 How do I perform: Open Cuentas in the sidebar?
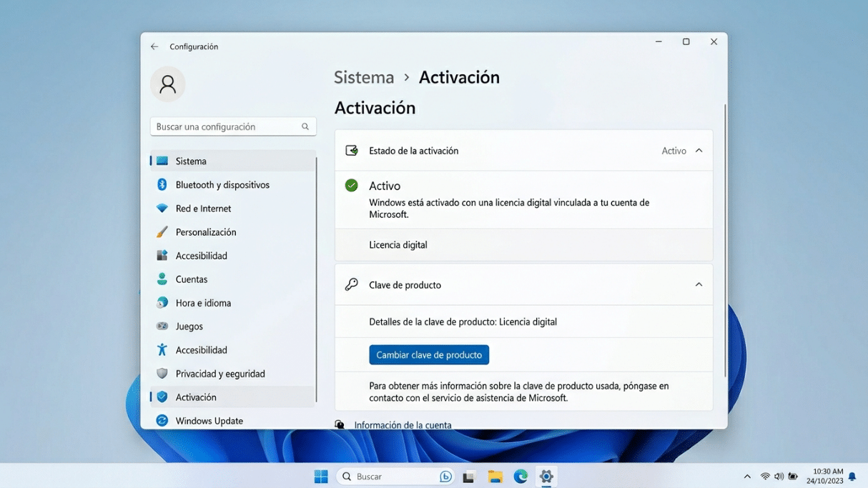point(232,279)
